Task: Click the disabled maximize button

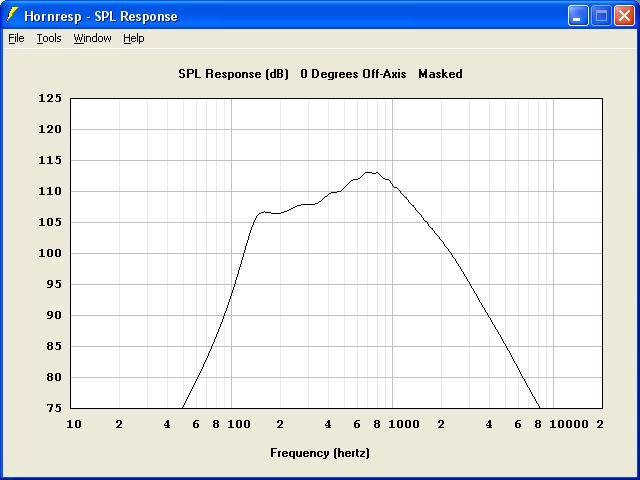Action: coord(601,16)
